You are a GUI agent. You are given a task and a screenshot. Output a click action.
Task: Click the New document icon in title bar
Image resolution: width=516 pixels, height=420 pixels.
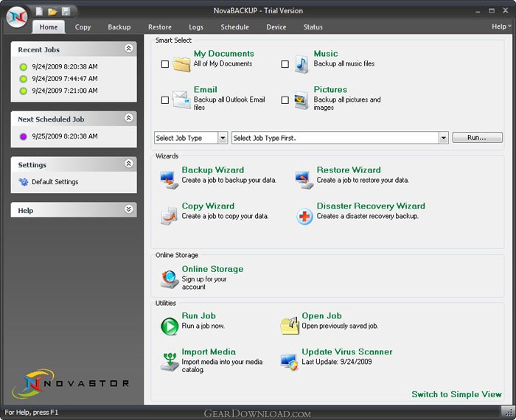click(39, 12)
